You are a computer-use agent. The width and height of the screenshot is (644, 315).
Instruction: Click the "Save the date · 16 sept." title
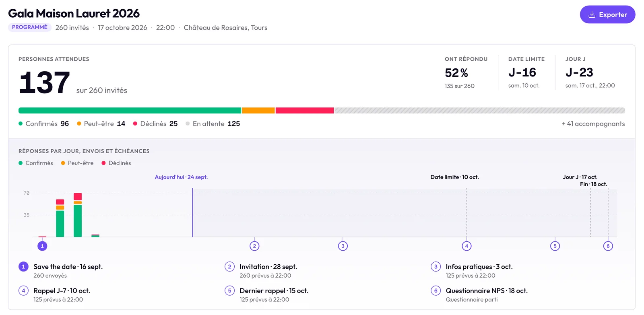point(68,267)
